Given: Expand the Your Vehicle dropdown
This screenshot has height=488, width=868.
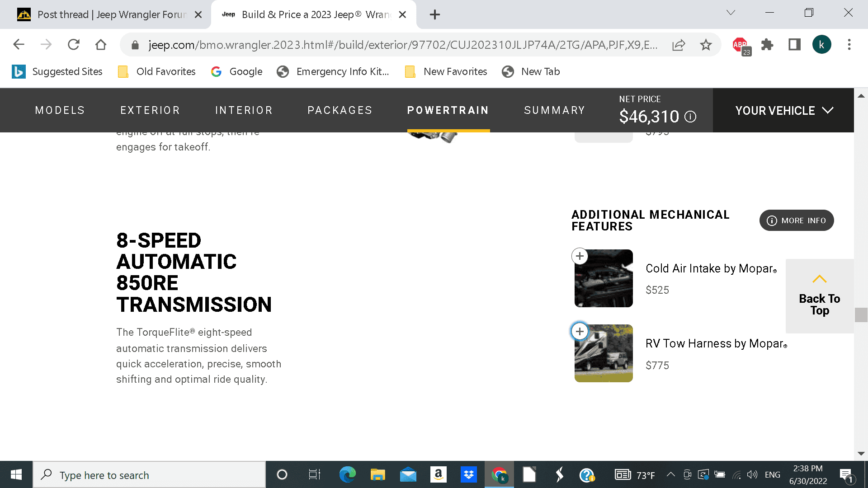Looking at the screenshot, I should point(783,110).
